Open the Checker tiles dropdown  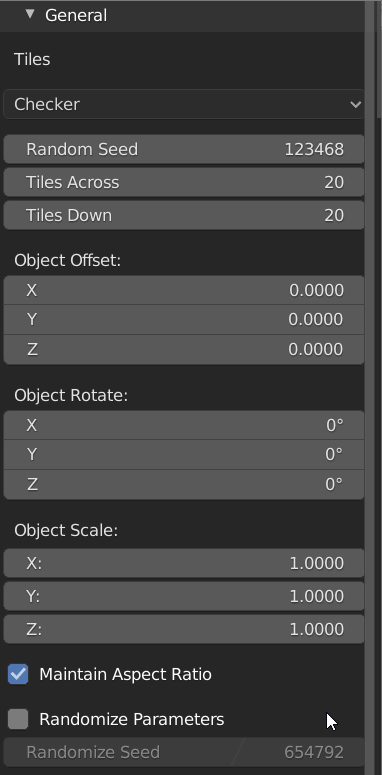(x=184, y=104)
